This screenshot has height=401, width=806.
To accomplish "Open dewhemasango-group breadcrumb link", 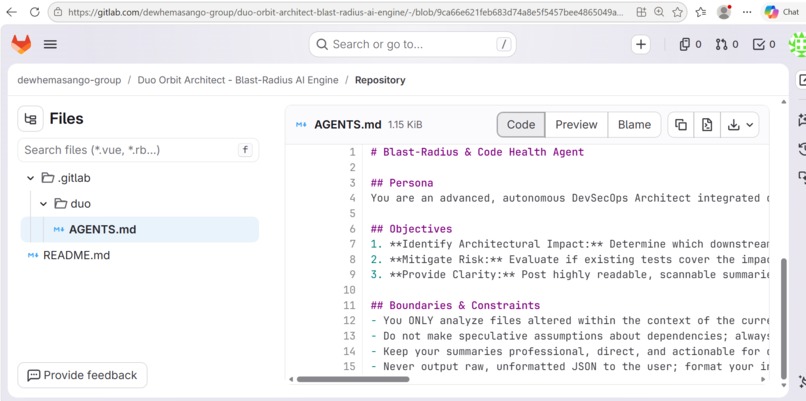I will click(69, 80).
